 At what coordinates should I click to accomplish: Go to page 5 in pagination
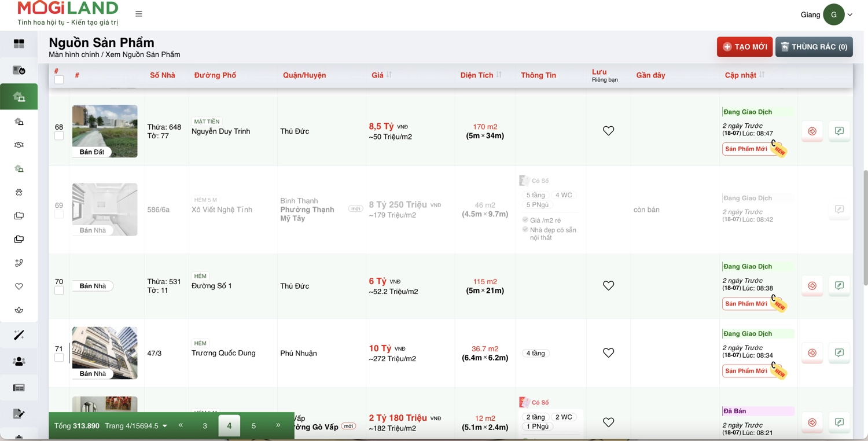click(x=253, y=426)
